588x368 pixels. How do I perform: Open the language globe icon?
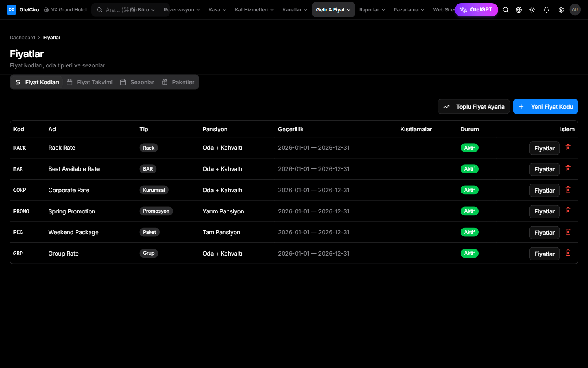click(519, 10)
